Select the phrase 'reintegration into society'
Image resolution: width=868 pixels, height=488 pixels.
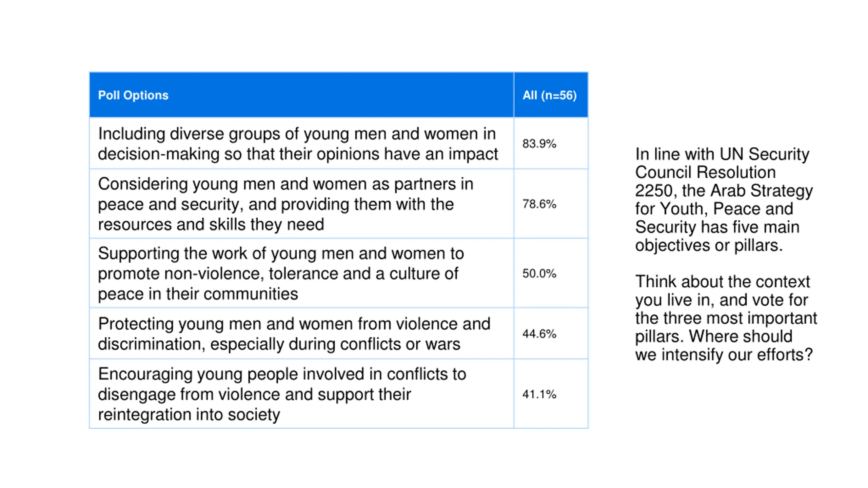pos(189,414)
